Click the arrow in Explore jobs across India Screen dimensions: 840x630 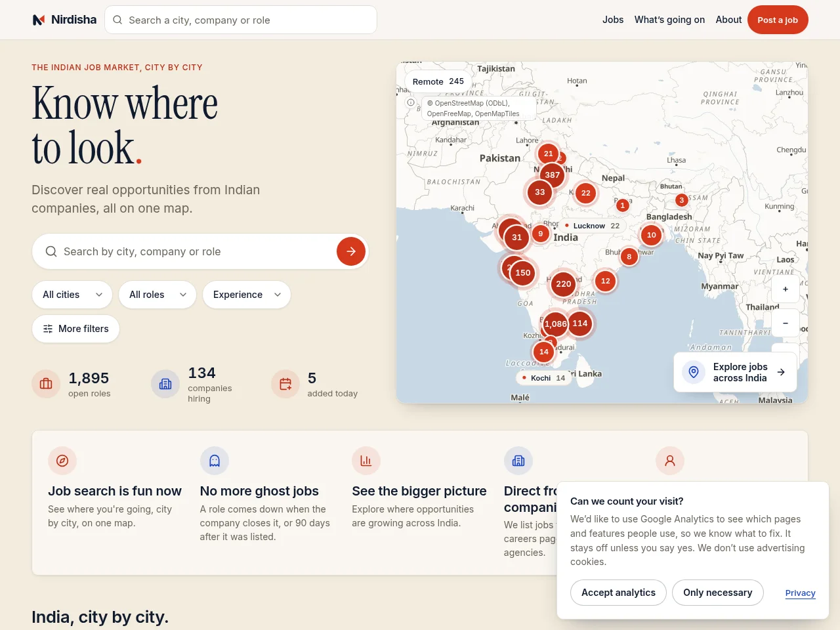[x=781, y=372]
